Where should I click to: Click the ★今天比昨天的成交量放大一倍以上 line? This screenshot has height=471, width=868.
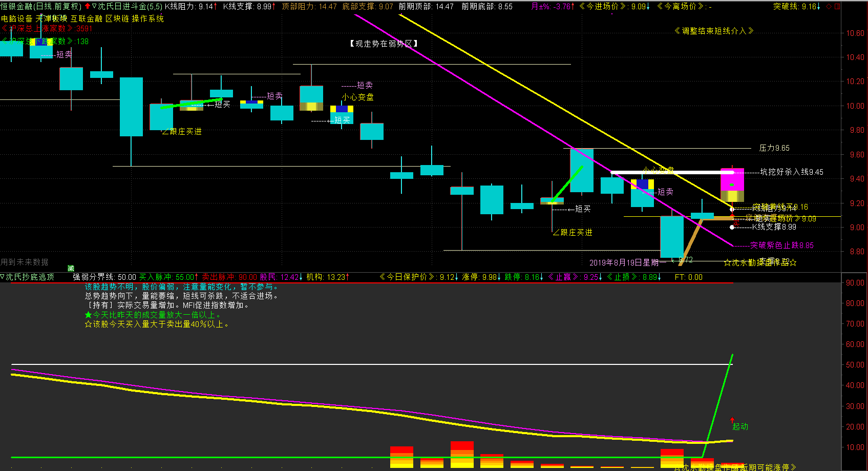tap(153, 315)
